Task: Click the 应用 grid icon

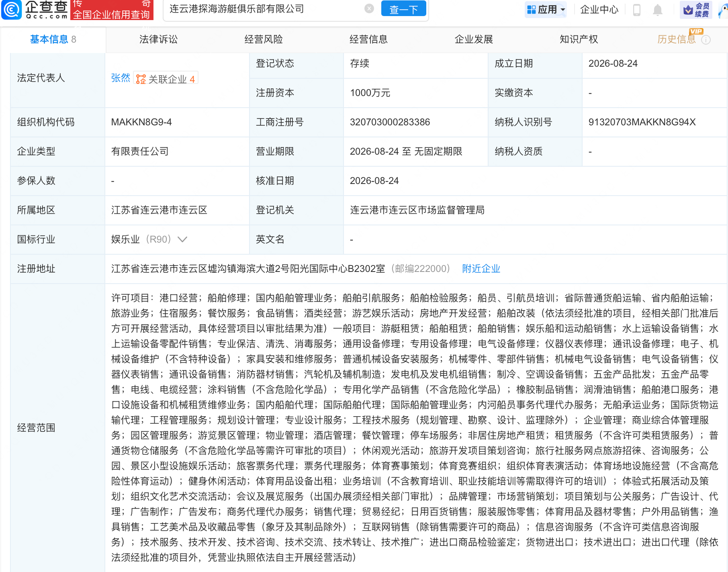Action: [532, 10]
